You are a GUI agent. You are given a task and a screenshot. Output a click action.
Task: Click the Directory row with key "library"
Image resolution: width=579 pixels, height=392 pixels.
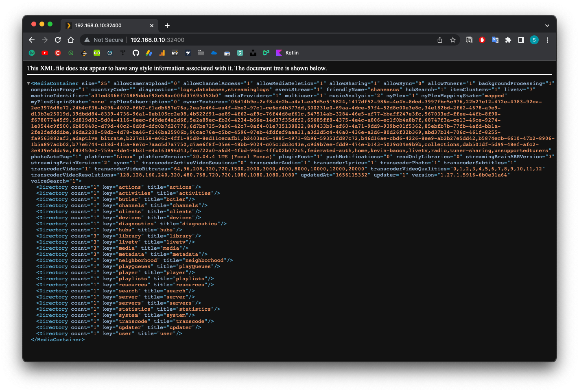pyautogui.click(x=119, y=236)
